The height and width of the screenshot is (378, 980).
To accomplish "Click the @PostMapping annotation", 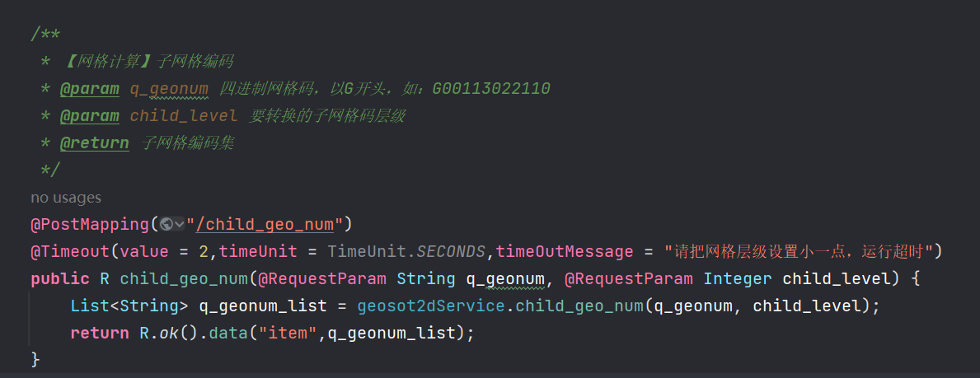I will pyautogui.click(x=90, y=224).
